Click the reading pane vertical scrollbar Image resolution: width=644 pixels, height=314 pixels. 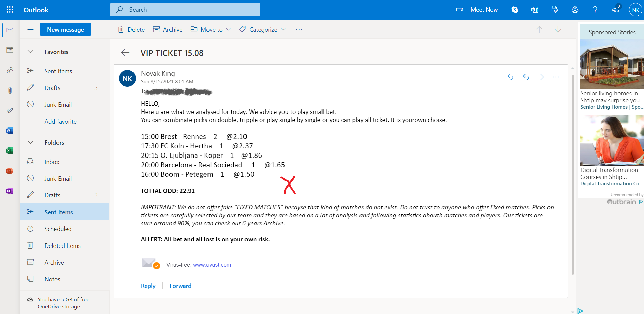(x=573, y=175)
